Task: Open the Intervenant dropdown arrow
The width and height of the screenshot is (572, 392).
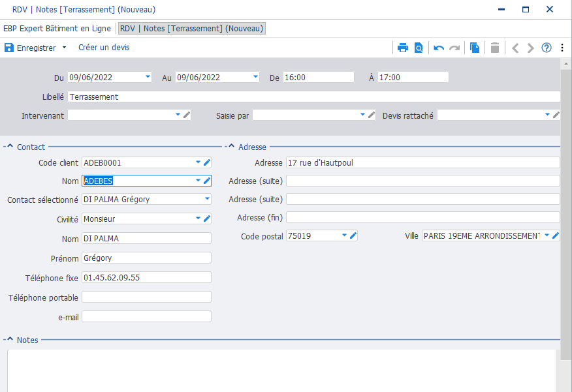Action: point(178,115)
